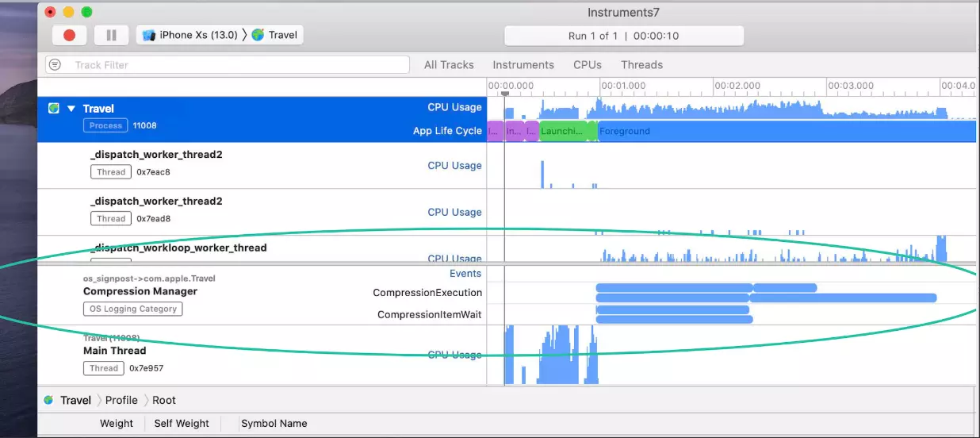This screenshot has height=438, width=980.
Task: Collapse the Travel process track
Action: (x=71, y=109)
